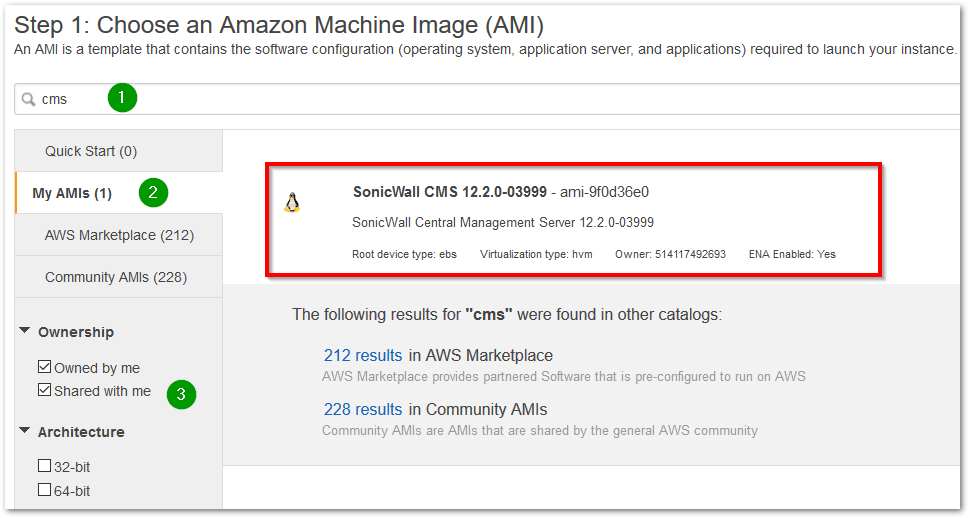Click the AMI search field containing cms
This screenshot has width=969, height=518.
[x=500, y=99]
